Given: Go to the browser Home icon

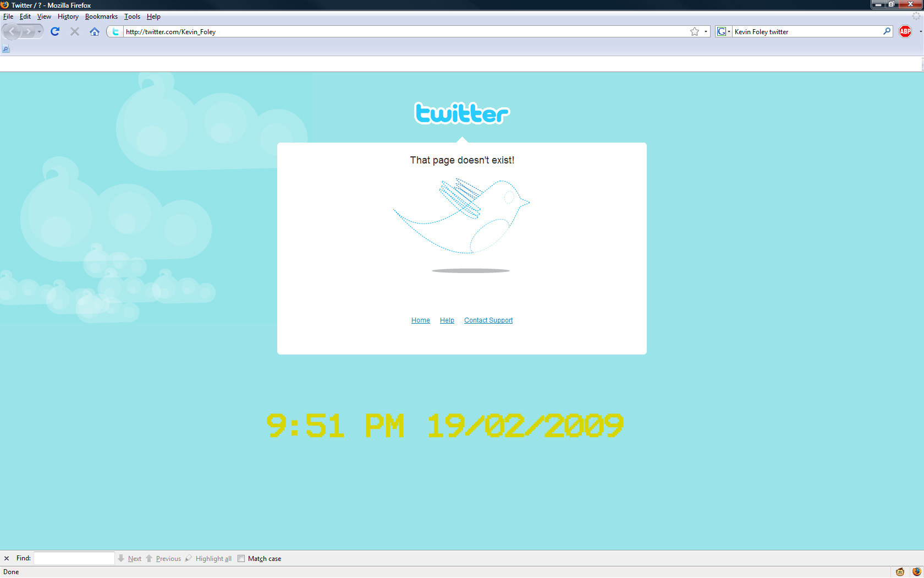Looking at the screenshot, I should [x=95, y=31].
